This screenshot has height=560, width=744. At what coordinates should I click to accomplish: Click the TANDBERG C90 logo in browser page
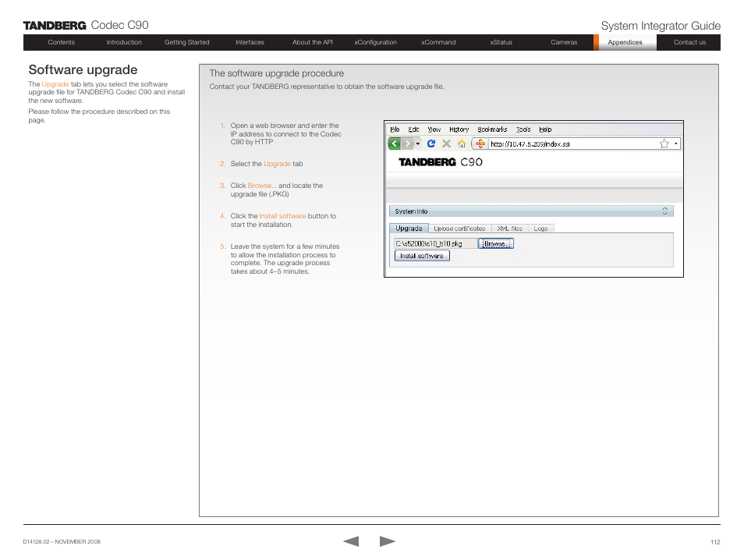pos(441,162)
